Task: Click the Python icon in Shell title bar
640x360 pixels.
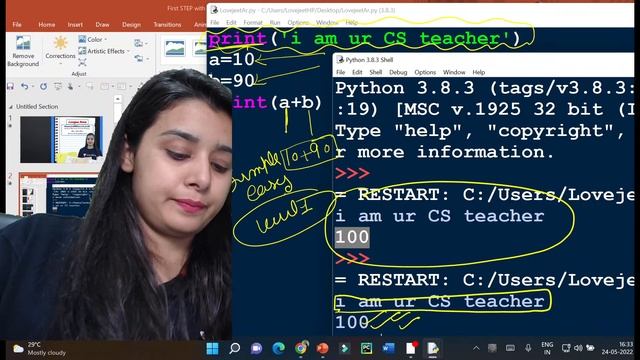Action: 340,60
